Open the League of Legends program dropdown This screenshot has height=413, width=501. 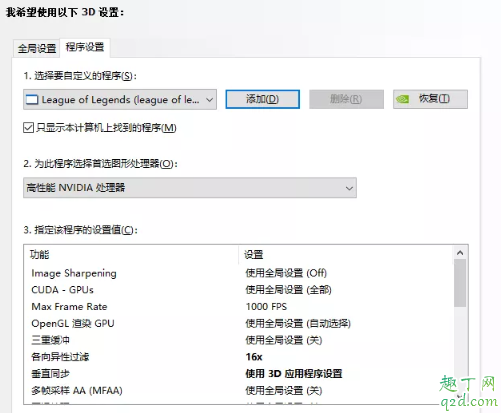pyautogui.click(x=120, y=99)
